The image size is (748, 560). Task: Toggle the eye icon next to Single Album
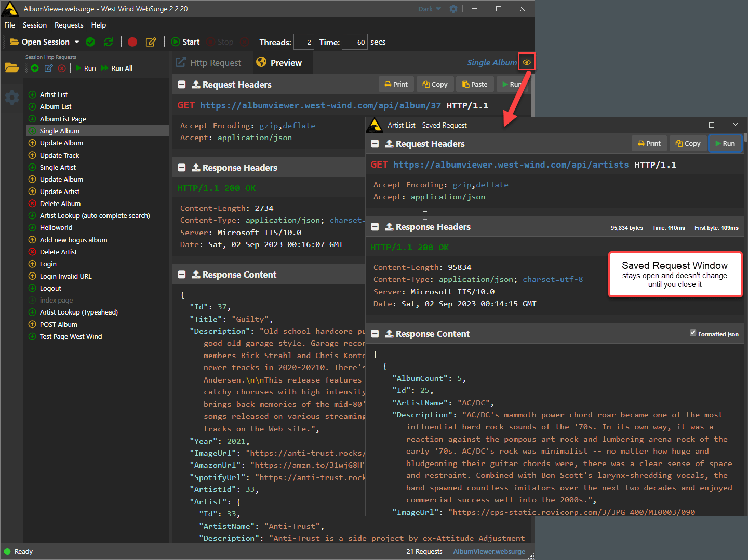[x=527, y=62]
